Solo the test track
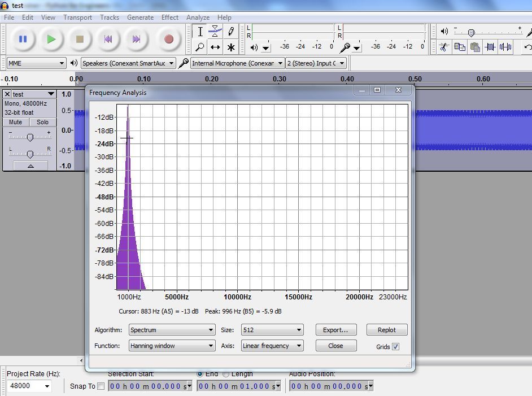The height and width of the screenshot is (396, 532). pyautogui.click(x=42, y=122)
